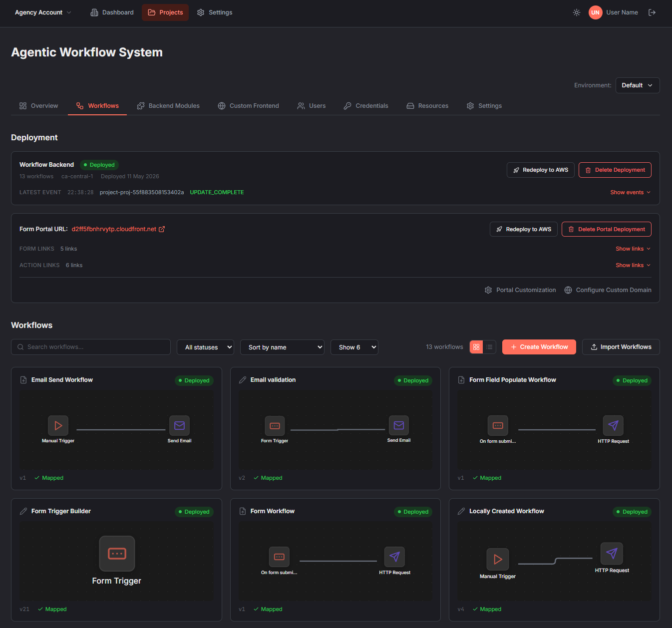The height and width of the screenshot is (628, 672).
Task: Open the Environment Default dropdown
Action: click(638, 85)
